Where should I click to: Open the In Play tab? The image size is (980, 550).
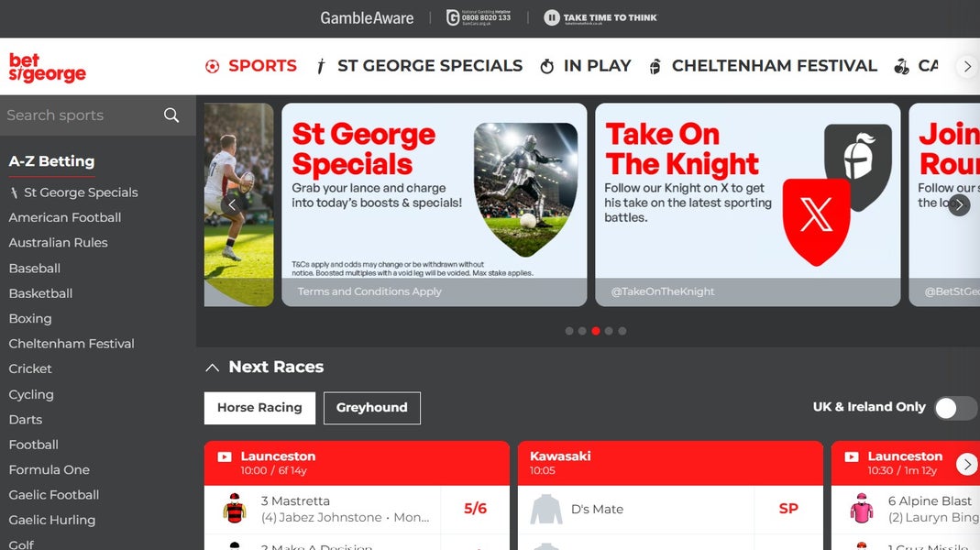pos(586,66)
